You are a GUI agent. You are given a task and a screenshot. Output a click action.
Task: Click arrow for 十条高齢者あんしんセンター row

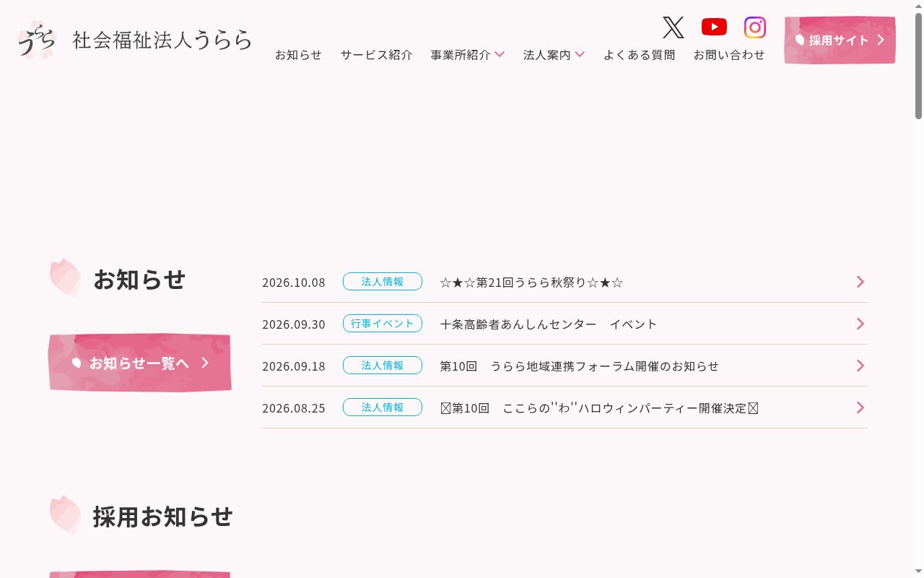click(860, 324)
